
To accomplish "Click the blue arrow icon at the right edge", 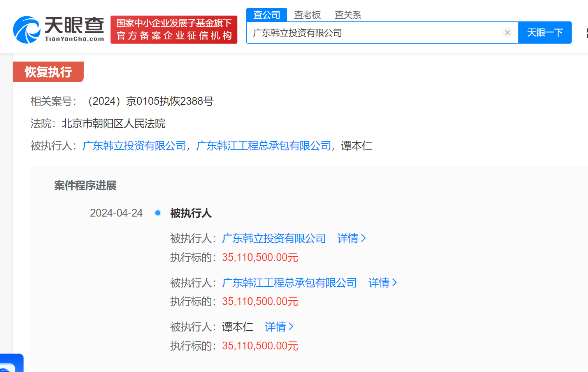I will point(586,33).
